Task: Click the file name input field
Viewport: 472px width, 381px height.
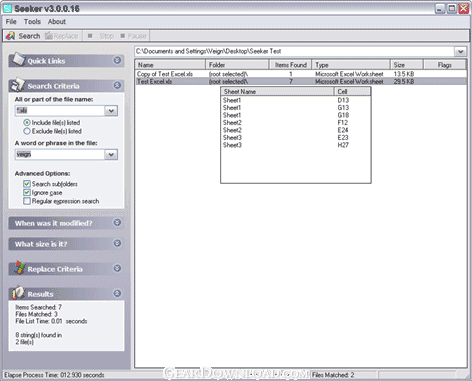Action: point(60,111)
